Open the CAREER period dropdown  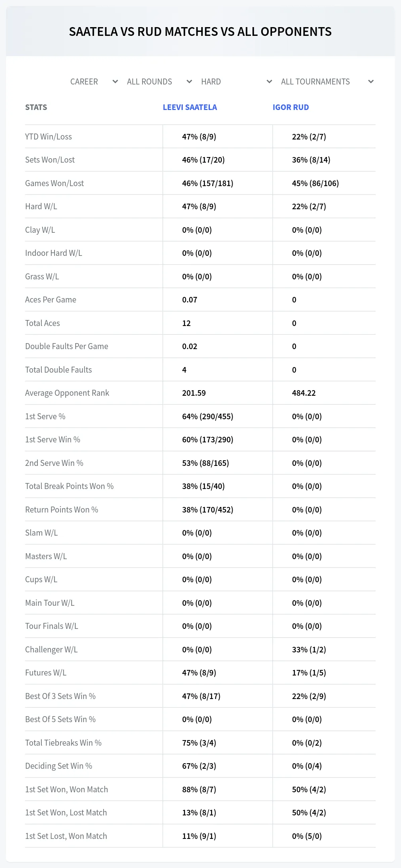point(94,82)
